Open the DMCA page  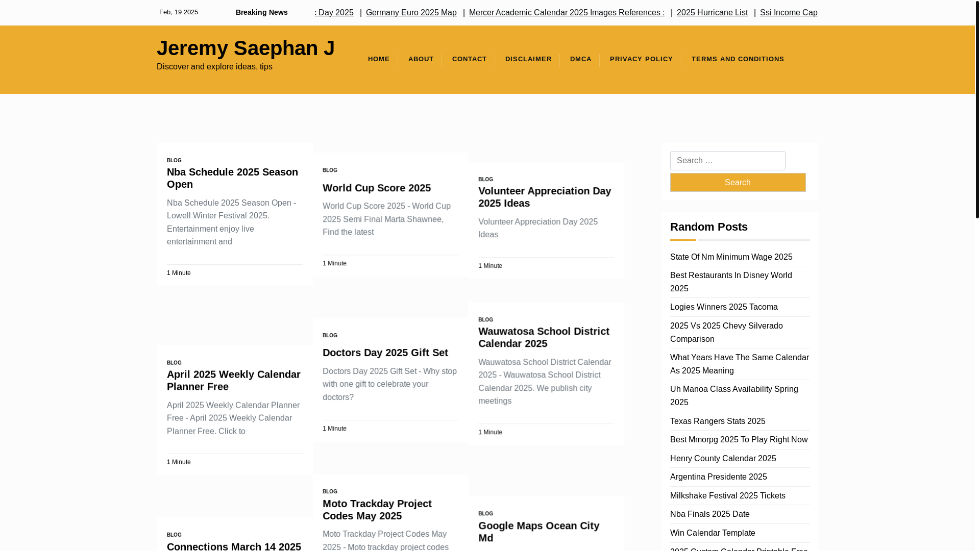581,59
